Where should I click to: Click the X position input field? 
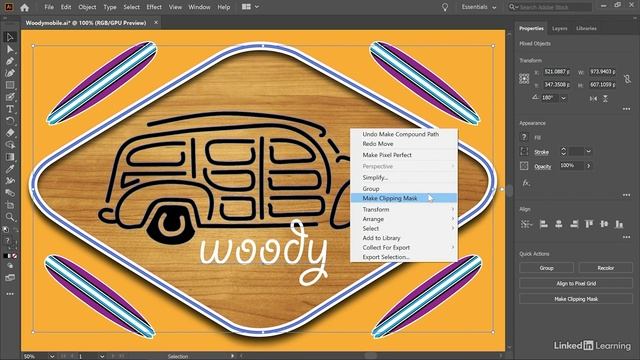coord(557,72)
